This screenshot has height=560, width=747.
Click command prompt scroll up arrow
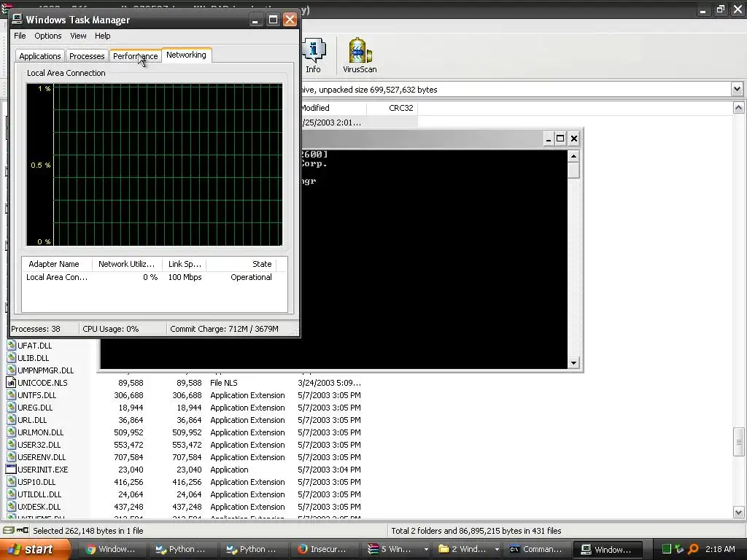[573, 156]
